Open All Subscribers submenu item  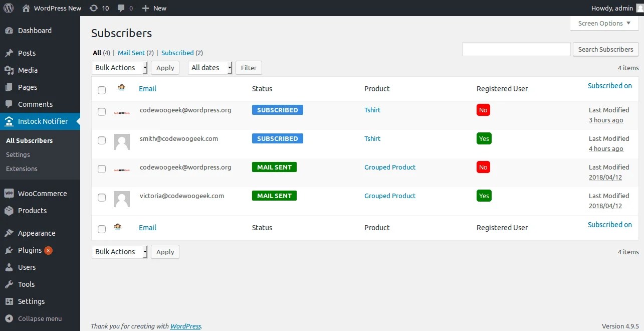point(29,140)
